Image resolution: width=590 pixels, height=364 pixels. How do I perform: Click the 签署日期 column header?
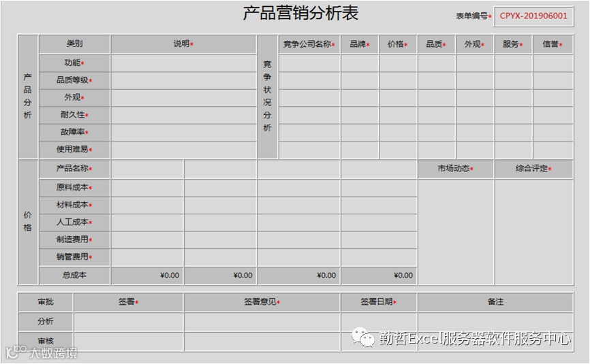coord(379,302)
